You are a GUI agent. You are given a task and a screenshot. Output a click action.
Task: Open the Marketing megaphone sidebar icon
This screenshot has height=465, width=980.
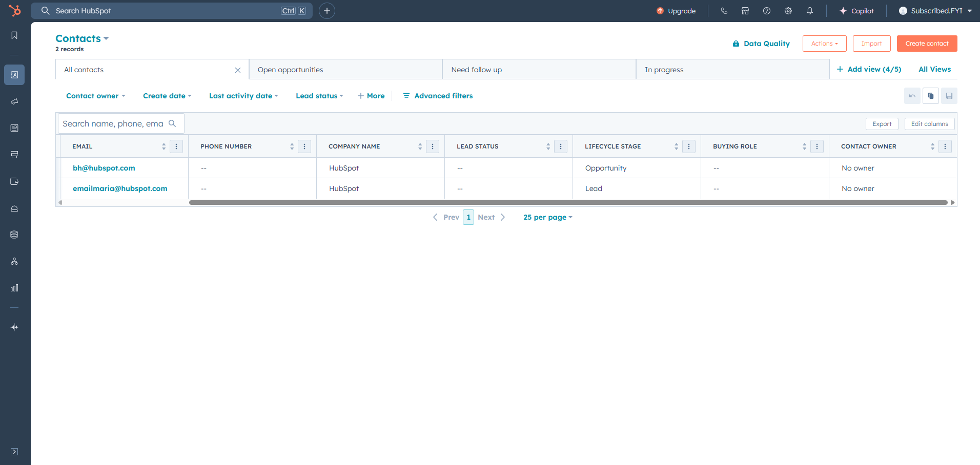pos(14,101)
